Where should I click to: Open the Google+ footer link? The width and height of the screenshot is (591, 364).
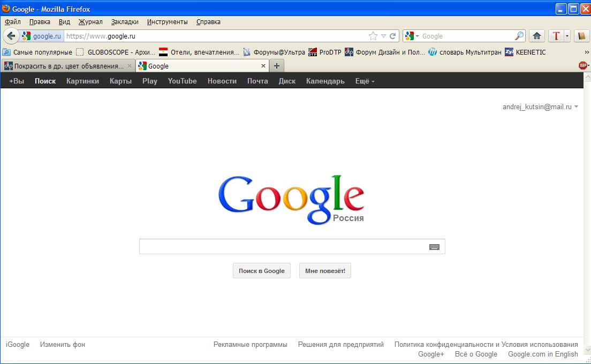(431, 354)
